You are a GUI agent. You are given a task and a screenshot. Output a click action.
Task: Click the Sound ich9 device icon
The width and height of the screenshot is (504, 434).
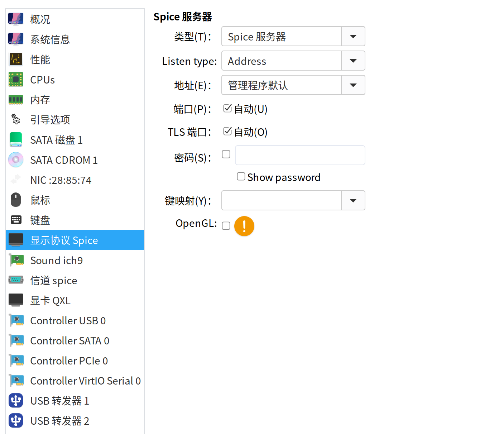16,260
